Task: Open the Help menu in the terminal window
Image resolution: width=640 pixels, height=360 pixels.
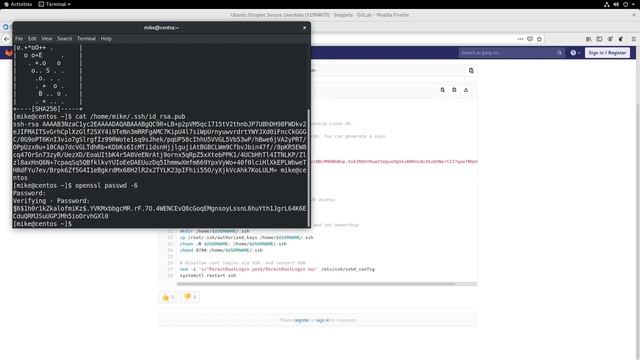Action: point(106,38)
